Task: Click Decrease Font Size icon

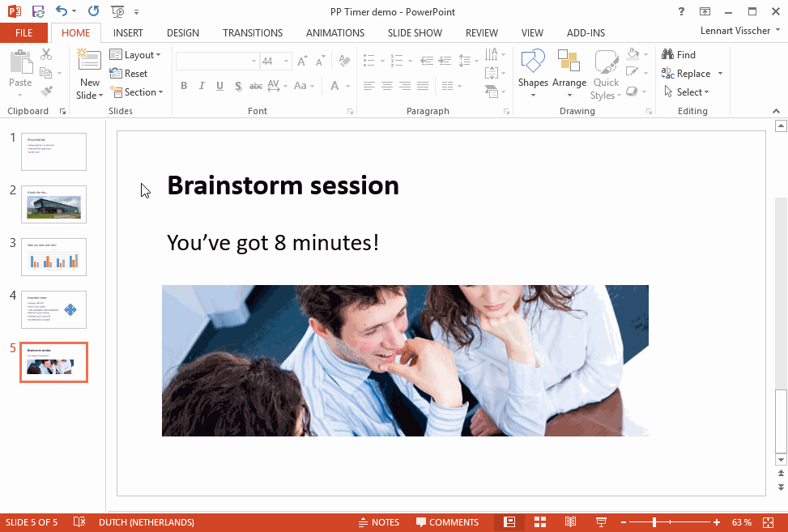Action: 321,62
